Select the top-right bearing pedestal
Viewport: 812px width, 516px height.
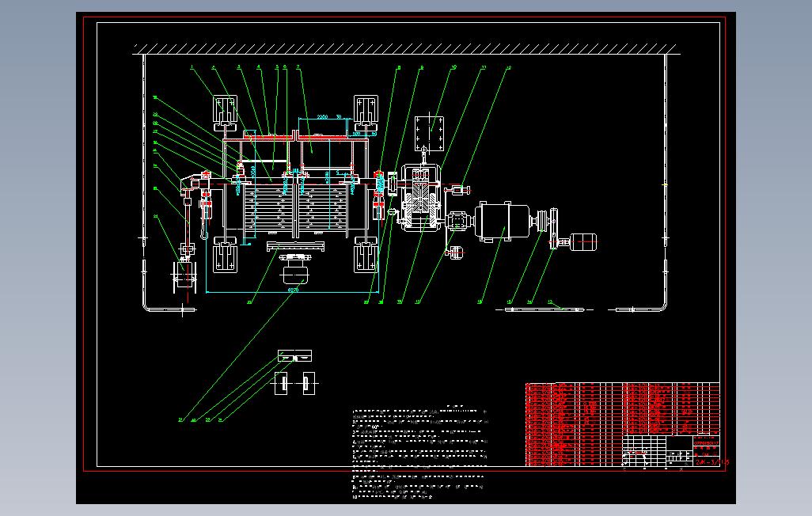tap(366, 113)
